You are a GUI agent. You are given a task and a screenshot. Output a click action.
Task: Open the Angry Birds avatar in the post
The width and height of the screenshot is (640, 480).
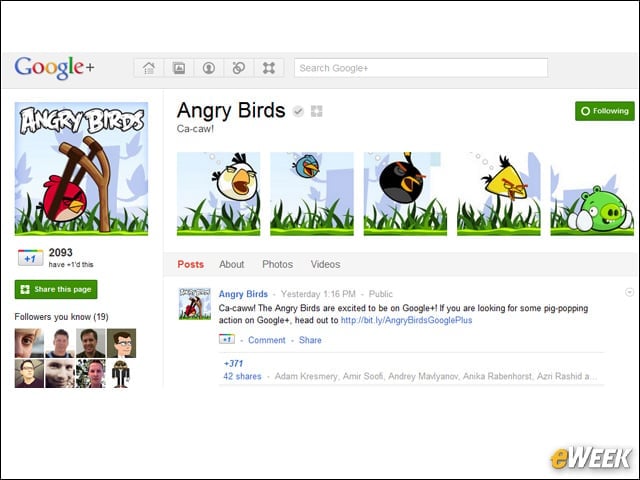pyautogui.click(x=195, y=304)
